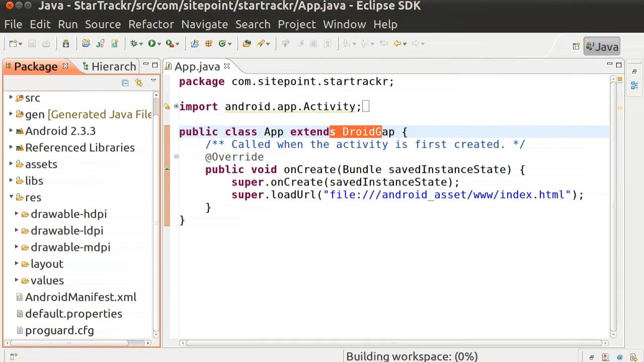Click the New file wizard icon
Screen dimensions: 644x362
(13, 44)
